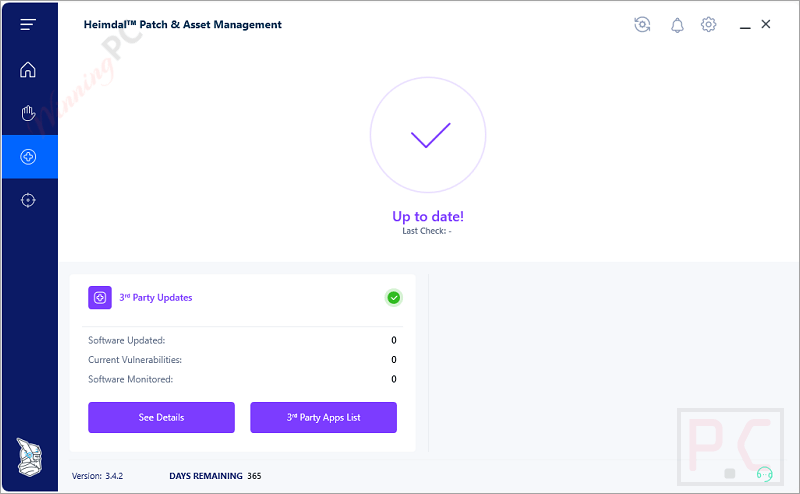
Task: Click the green check status badge
Action: 393,298
